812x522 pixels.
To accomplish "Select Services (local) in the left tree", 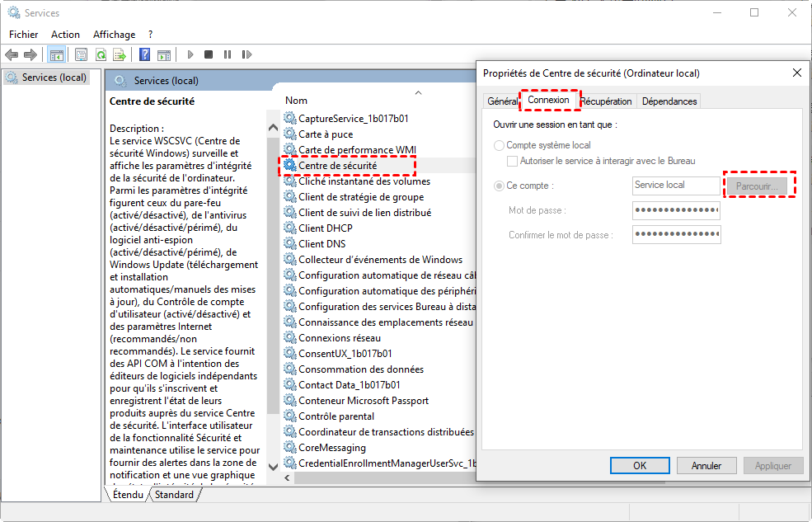I will [x=47, y=78].
